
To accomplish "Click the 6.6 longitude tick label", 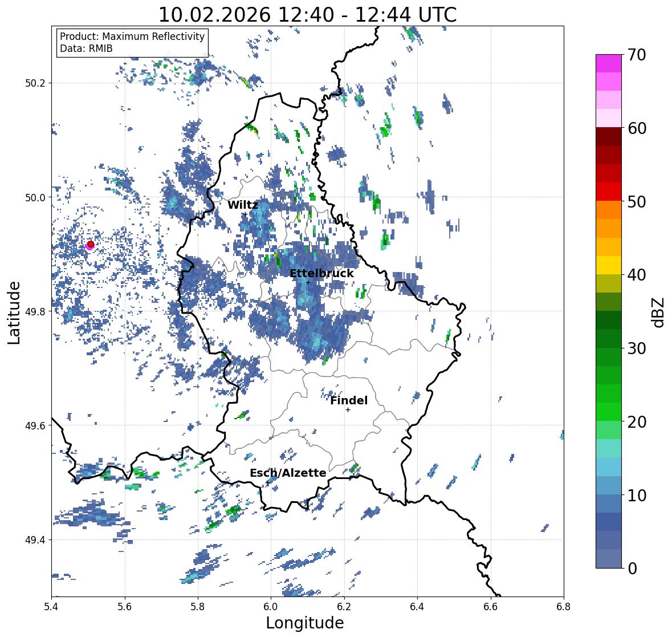I will coord(491,606).
